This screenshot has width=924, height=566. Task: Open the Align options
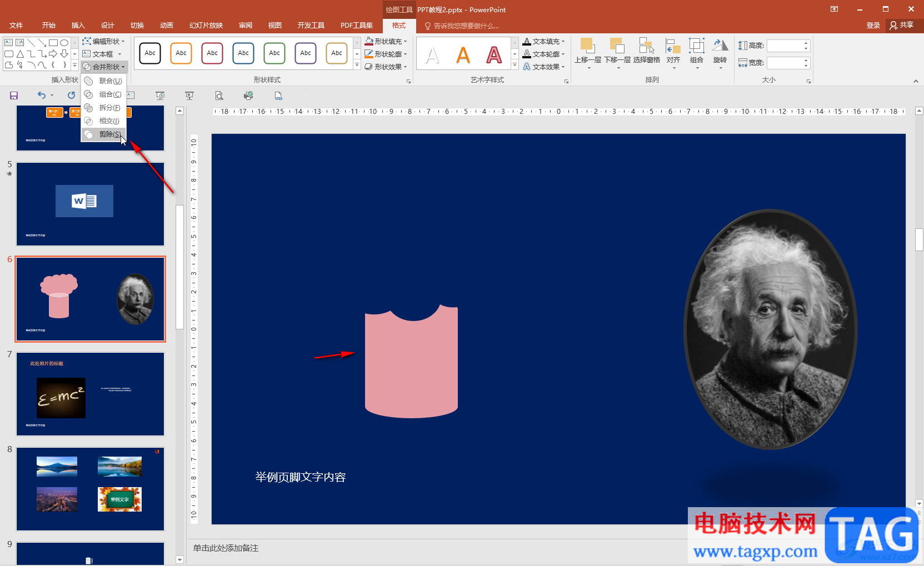point(673,53)
